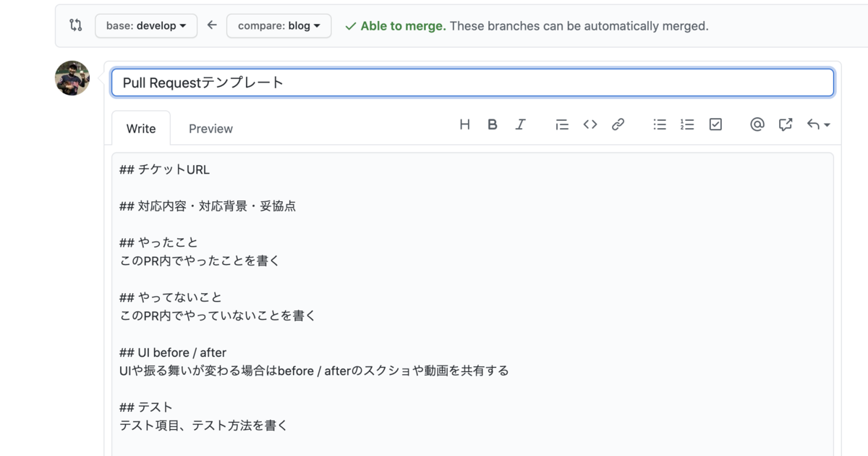Add a numbered list icon

tap(687, 124)
